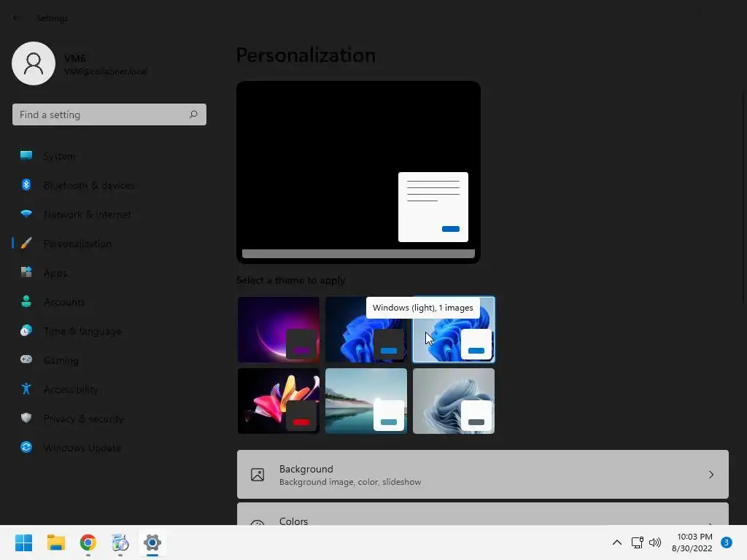Focus the Find a setting field
This screenshot has height=560, width=747.
point(109,114)
